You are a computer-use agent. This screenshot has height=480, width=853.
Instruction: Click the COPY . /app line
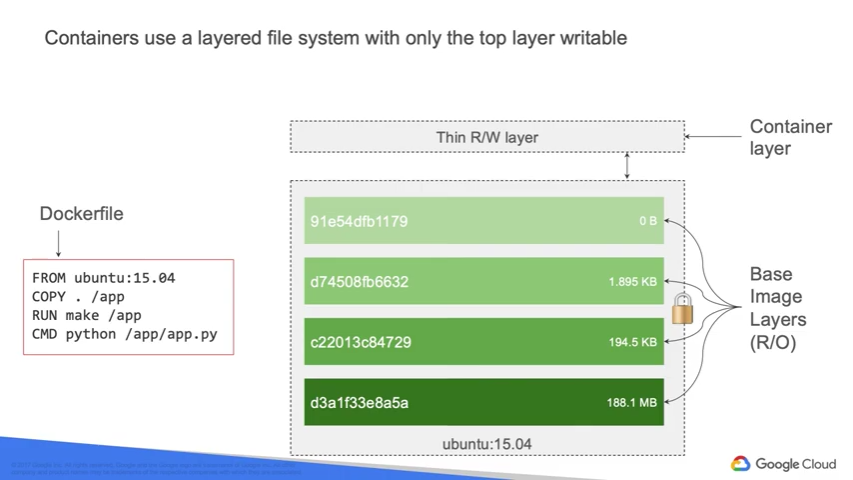pos(78,297)
